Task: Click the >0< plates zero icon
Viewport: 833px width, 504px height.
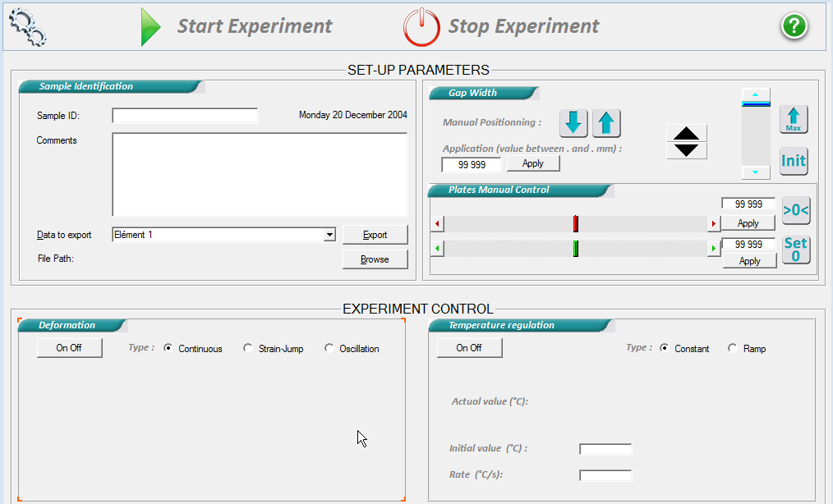Action: coord(795,210)
